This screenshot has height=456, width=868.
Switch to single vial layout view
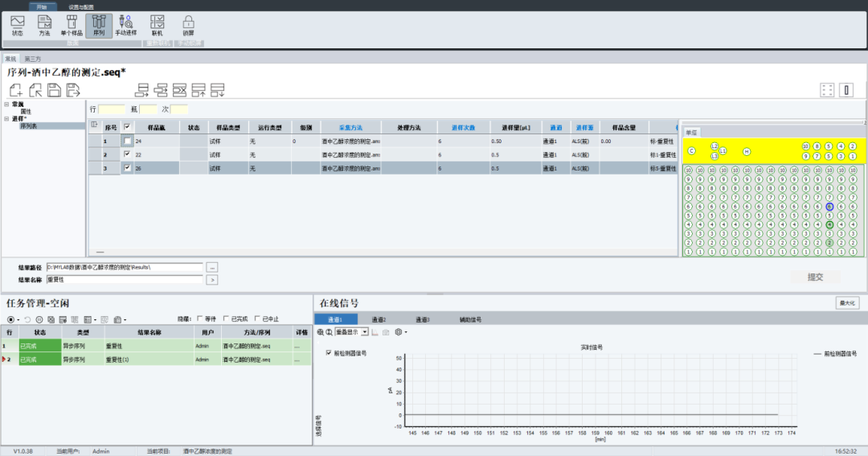click(846, 90)
